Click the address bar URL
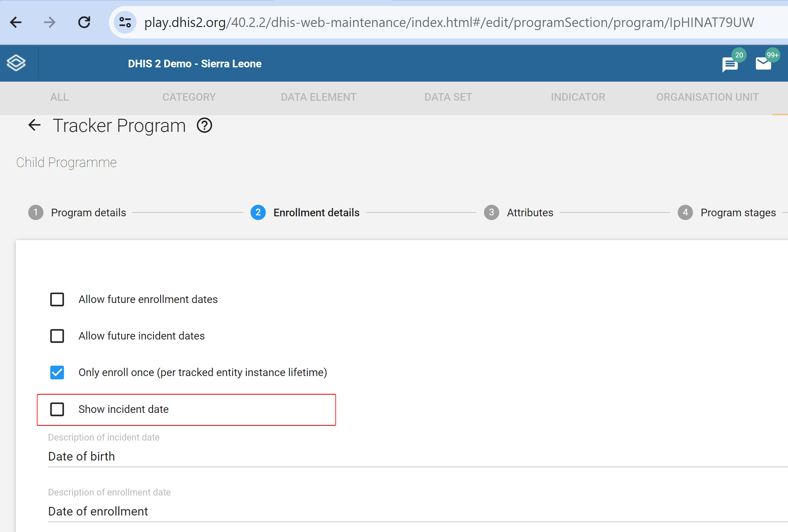The image size is (788, 532). [x=449, y=22]
